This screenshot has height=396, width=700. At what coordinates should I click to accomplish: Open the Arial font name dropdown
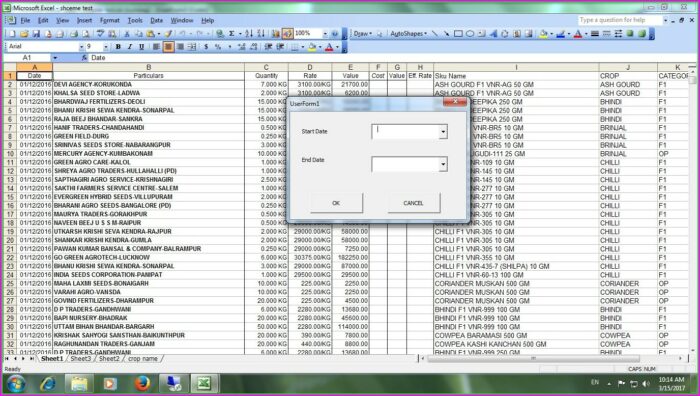(81, 46)
